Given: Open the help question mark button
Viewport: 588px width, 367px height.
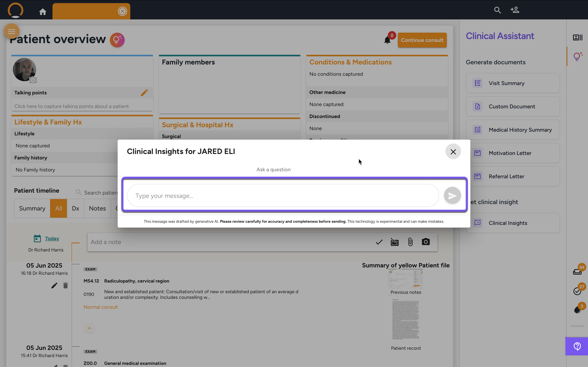Looking at the screenshot, I should tap(577, 346).
